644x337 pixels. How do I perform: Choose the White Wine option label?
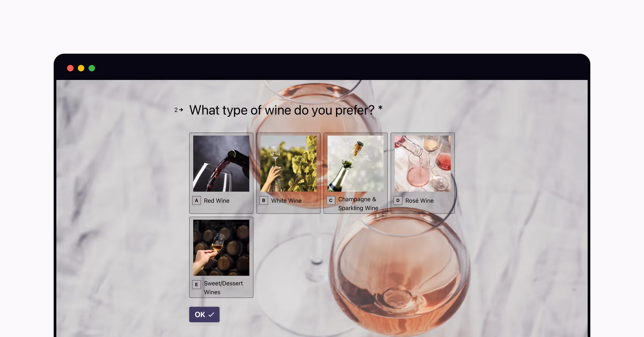click(286, 201)
